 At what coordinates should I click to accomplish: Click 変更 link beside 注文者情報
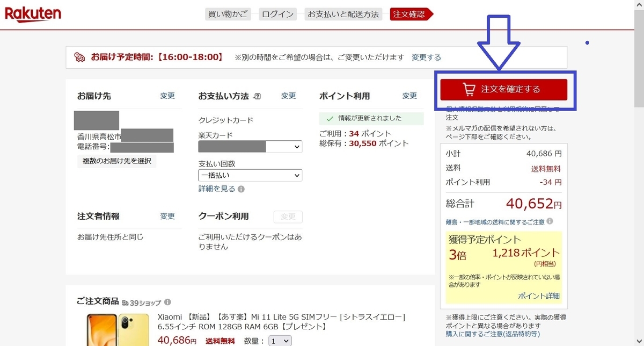[167, 216]
